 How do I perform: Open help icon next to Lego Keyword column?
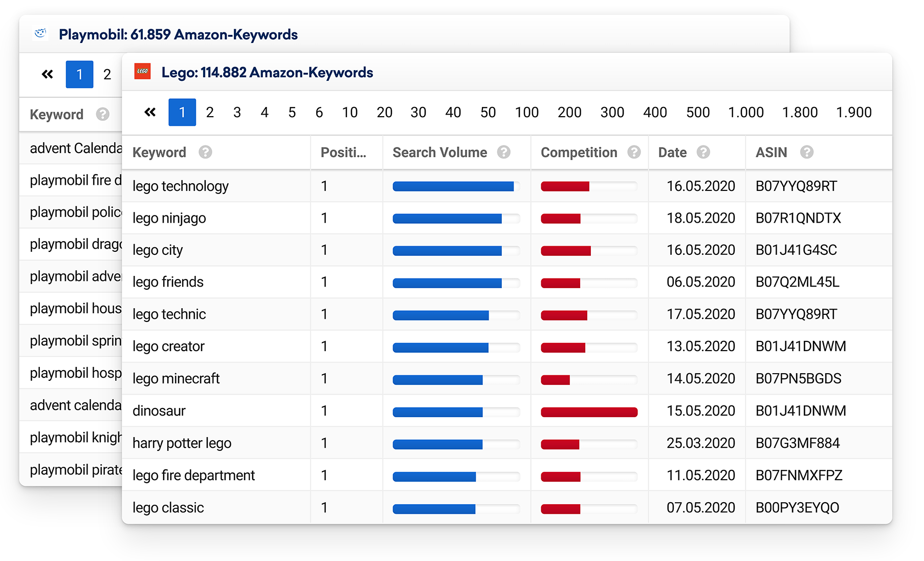point(205,152)
